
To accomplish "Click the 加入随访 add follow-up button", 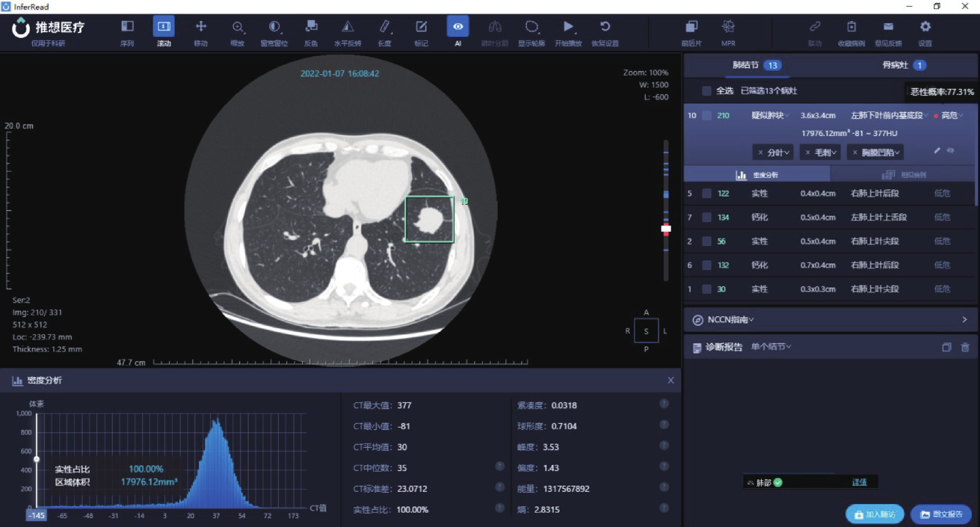I will click(875, 514).
